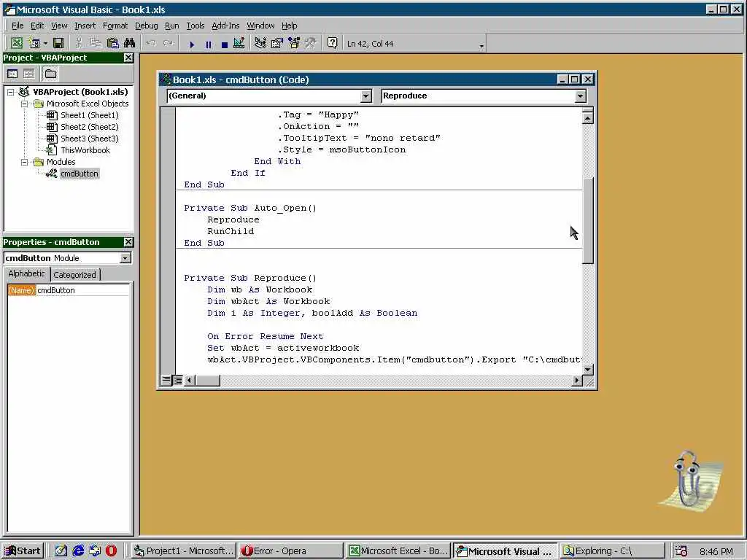Click the View Microsoft Excel toolbar icon
Image resolution: width=747 pixels, height=560 pixels.
pos(16,43)
